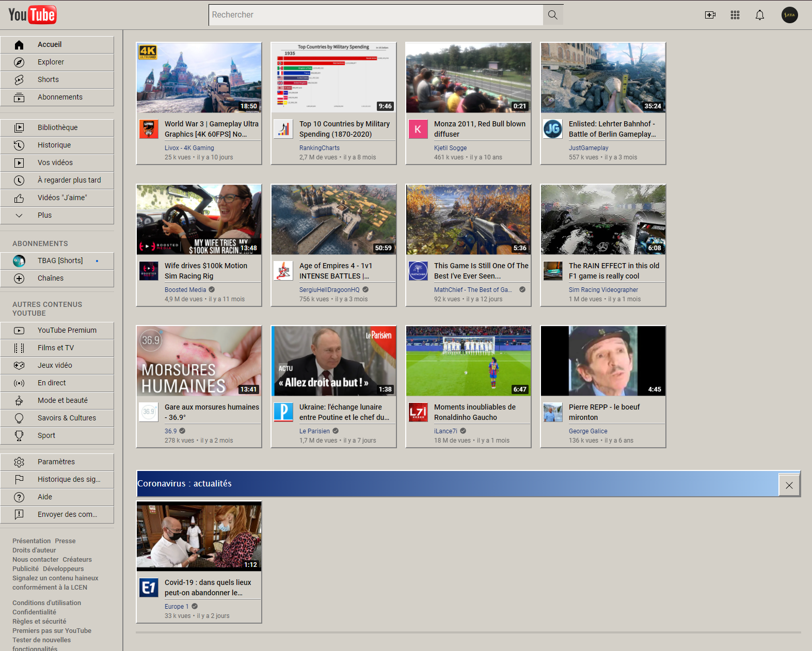The image size is (812, 651).
Task: Open video title Monza 2011, Red Bull blown diffuser
Action: [x=480, y=129]
